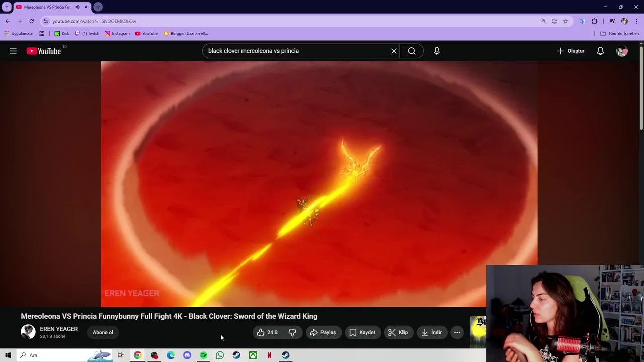This screenshot has height=362, width=644.
Task: Subscribe with the Abone ol button
Action: pyautogui.click(x=103, y=332)
